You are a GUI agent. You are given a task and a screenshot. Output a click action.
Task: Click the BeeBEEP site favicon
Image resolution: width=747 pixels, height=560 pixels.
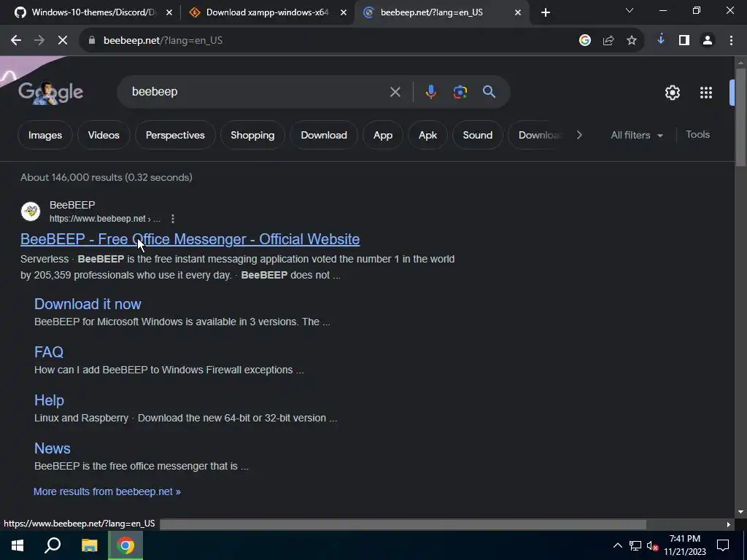[x=31, y=211]
